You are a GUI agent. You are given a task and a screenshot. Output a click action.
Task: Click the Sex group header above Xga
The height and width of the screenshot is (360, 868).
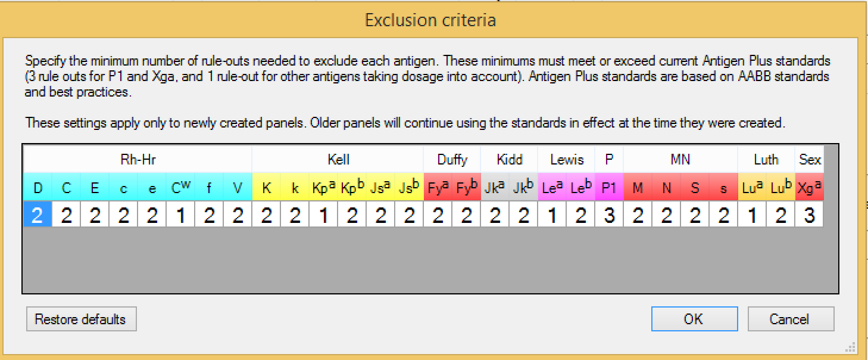pyautogui.click(x=809, y=159)
